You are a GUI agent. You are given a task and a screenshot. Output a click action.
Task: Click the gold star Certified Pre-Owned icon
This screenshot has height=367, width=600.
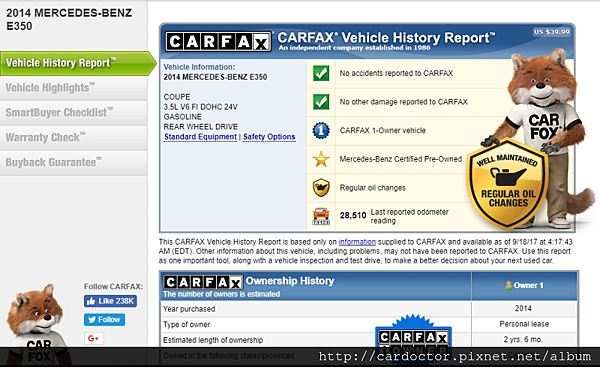tap(321, 159)
